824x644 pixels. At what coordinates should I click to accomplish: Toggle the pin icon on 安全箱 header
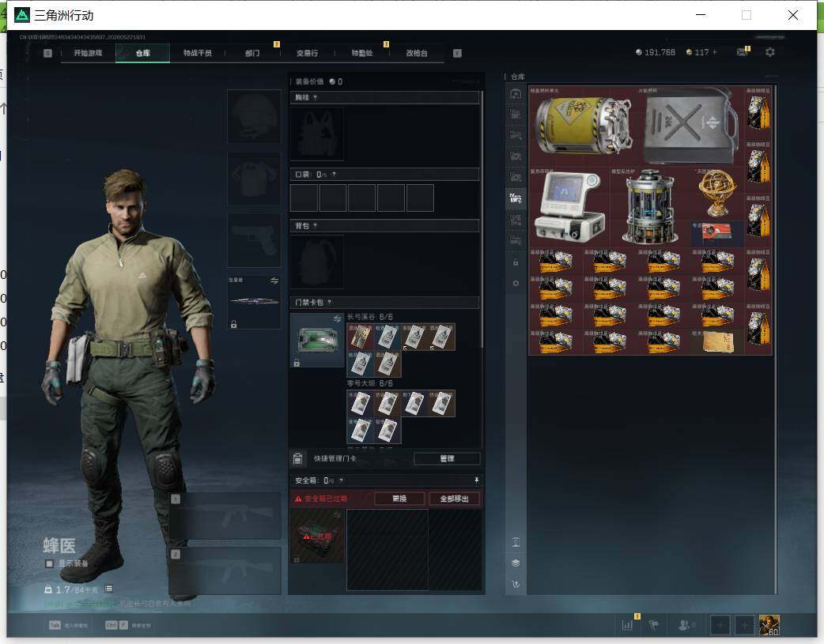[476, 480]
